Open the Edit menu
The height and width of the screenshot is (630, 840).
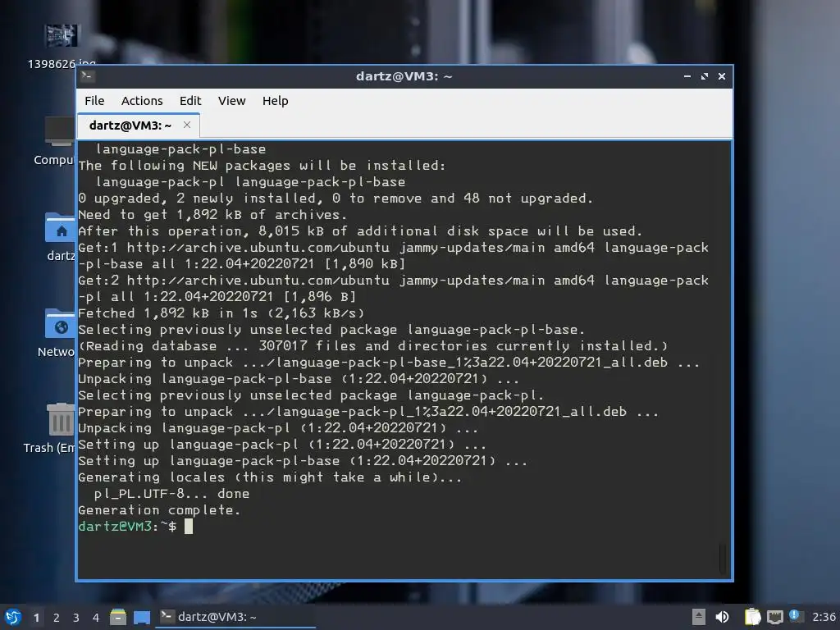(x=190, y=101)
